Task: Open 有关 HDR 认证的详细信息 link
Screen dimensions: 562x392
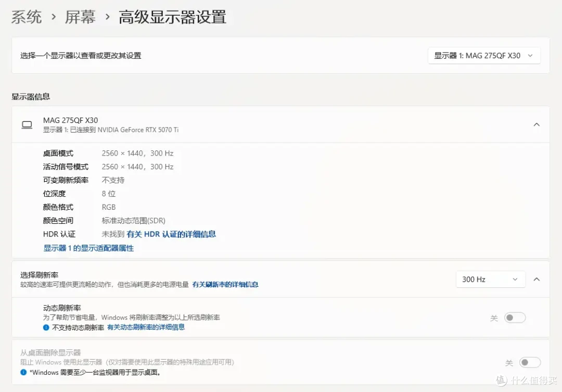Action: [171, 234]
